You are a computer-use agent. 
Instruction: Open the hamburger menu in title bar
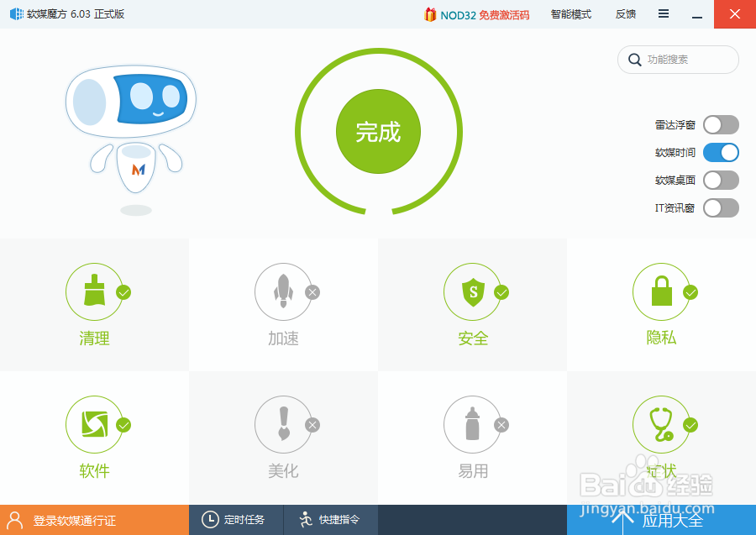(x=663, y=14)
